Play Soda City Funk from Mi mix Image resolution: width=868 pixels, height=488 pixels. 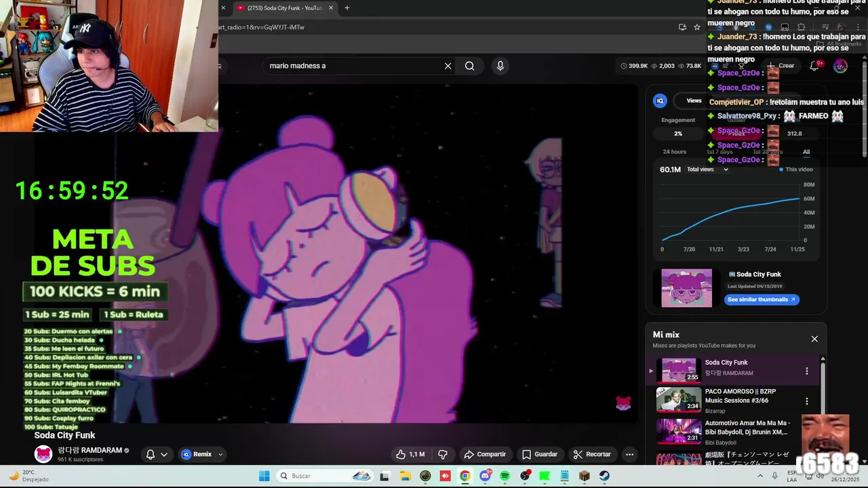679,370
